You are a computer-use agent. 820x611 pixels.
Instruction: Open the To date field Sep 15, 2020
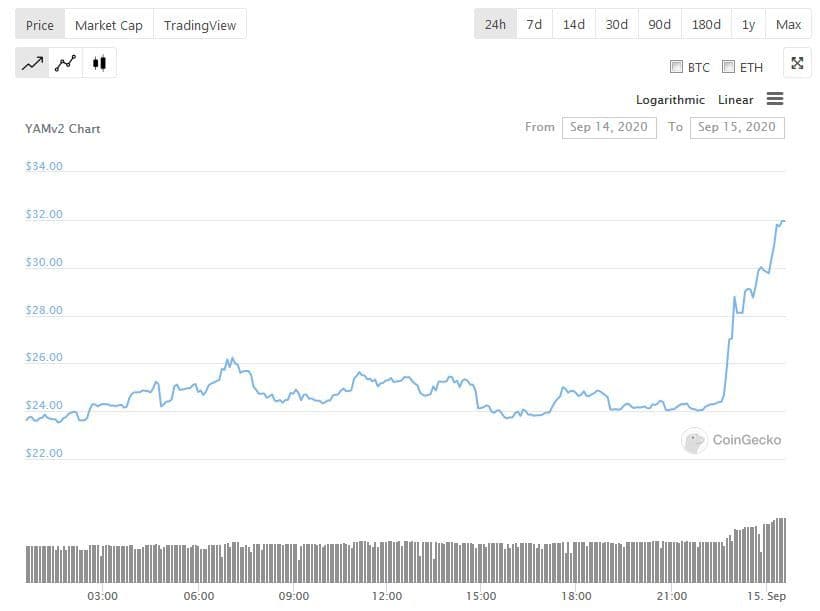tap(737, 127)
